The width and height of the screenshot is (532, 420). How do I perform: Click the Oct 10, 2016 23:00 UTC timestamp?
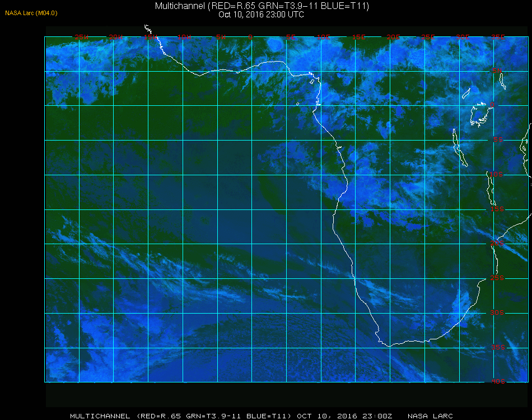pos(262,15)
